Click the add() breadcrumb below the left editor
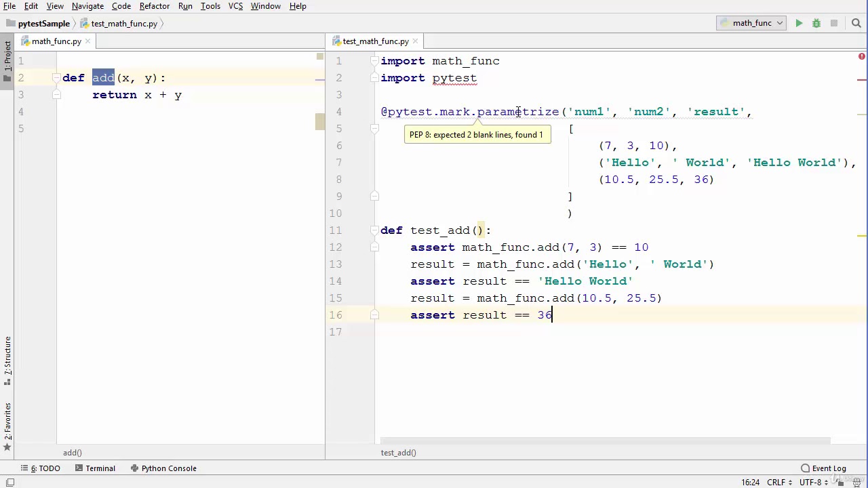The height and width of the screenshot is (488, 868). (x=73, y=453)
